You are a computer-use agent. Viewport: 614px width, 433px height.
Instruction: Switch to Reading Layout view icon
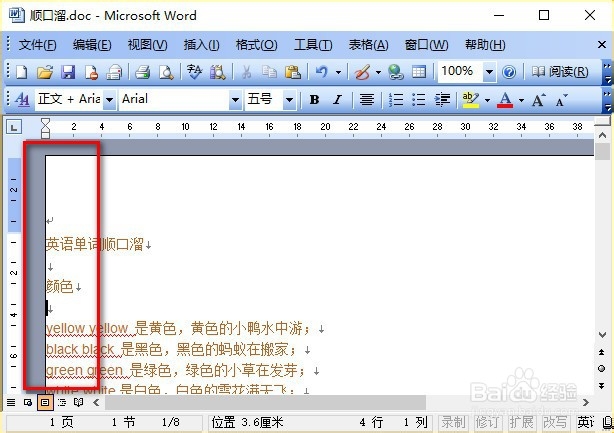click(x=79, y=402)
